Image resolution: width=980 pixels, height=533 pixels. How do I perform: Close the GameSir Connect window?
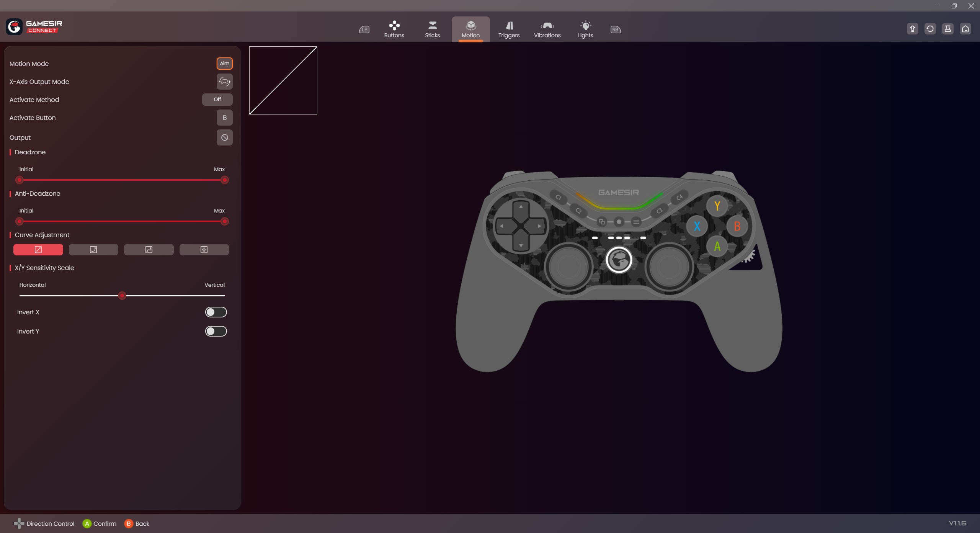point(971,6)
